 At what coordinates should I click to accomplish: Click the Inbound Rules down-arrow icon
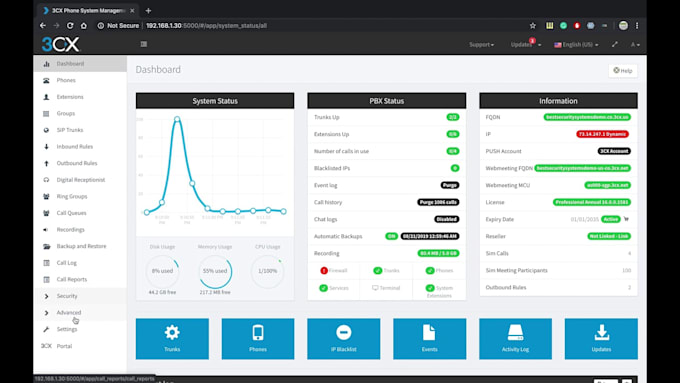46,147
